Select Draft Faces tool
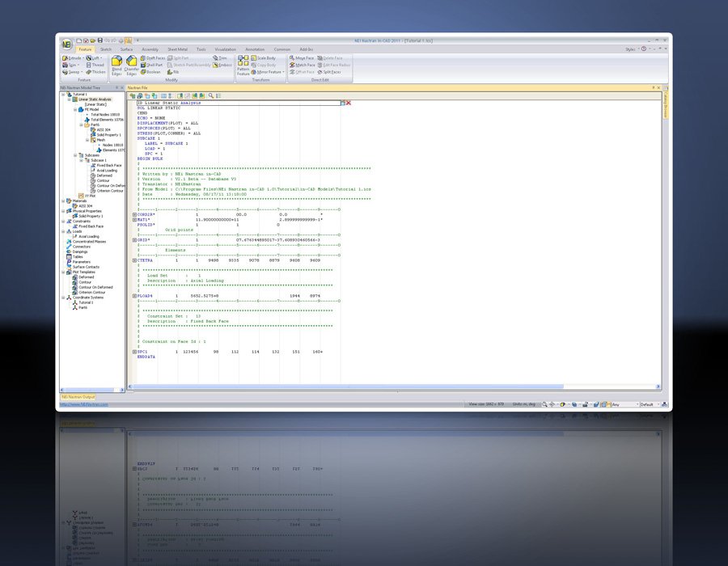728x566 pixels. click(x=153, y=58)
